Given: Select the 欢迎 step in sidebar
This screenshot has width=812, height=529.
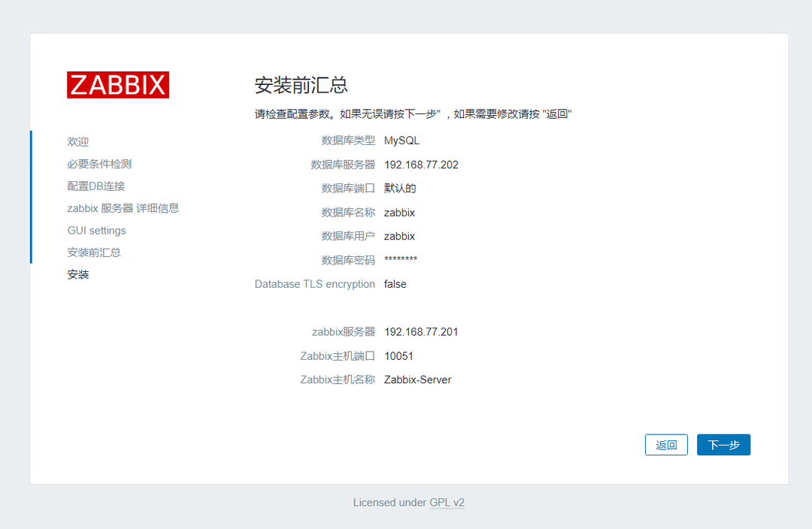Looking at the screenshot, I should point(78,142).
